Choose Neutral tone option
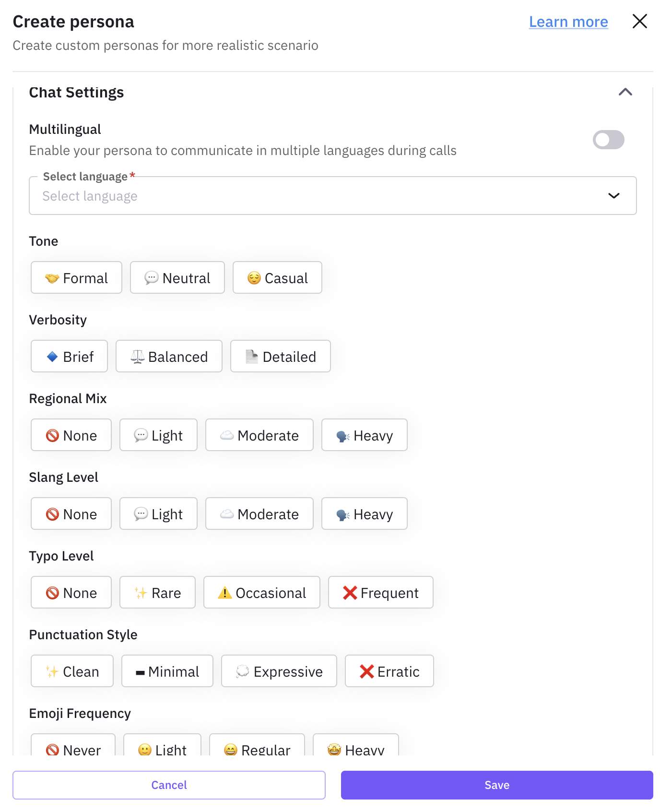660x812 pixels. pyautogui.click(x=177, y=277)
